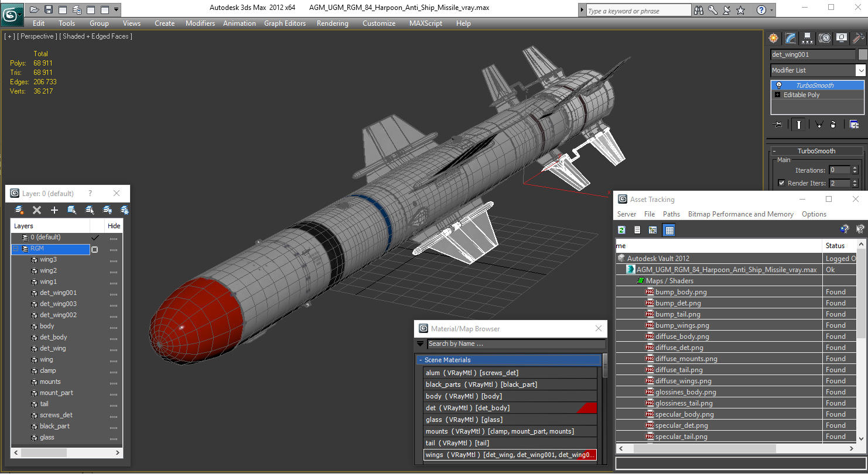
Task: Open the Utilities hammer panel tab
Action: click(x=858, y=38)
